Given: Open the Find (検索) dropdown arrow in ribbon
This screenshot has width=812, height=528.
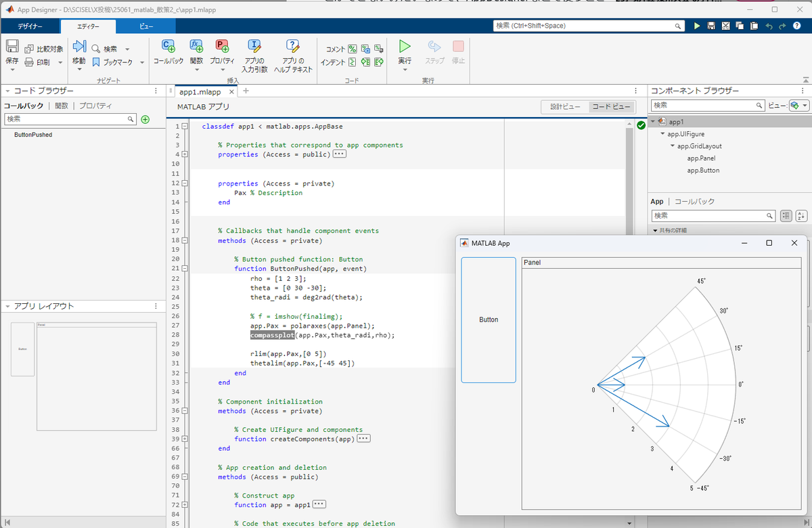Looking at the screenshot, I should point(127,49).
